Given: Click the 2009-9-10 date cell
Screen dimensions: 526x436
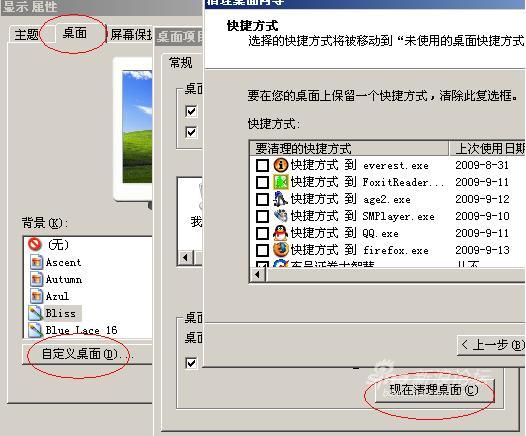Looking at the screenshot, I should point(482,216).
